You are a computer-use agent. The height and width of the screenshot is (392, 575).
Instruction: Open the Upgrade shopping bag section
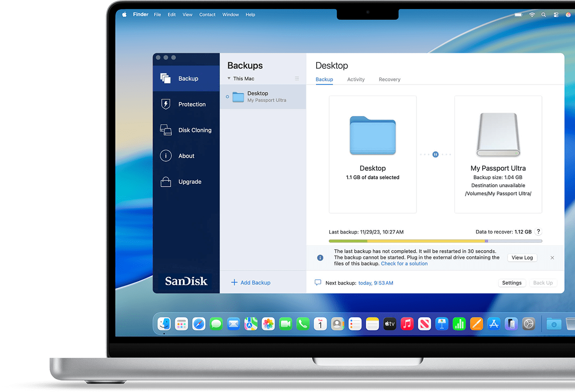point(186,182)
